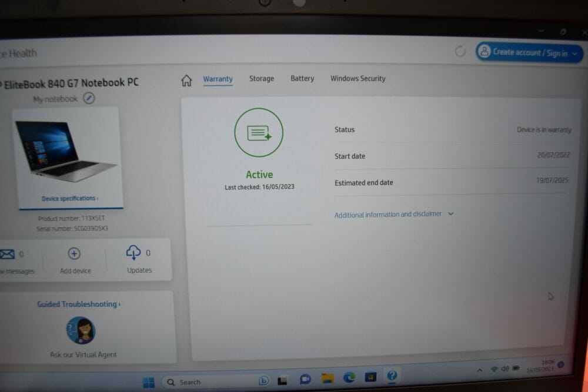588x392 pixels.
Task: Click the Add device plus icon
Action: pyautogui.click(x=74, y=254)
